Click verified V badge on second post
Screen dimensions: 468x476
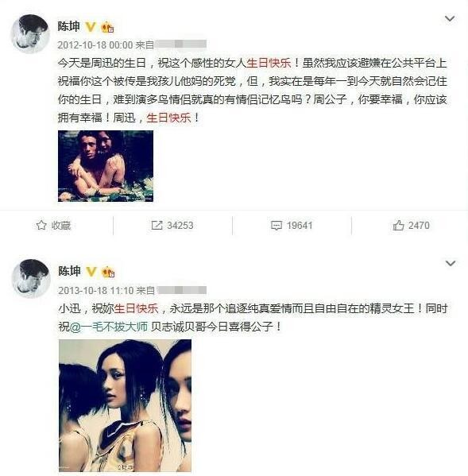pos(91,271)
